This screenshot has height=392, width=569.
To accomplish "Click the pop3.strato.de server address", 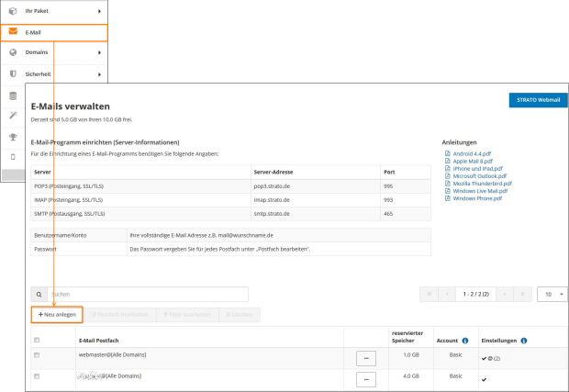I will click(272, 186).
